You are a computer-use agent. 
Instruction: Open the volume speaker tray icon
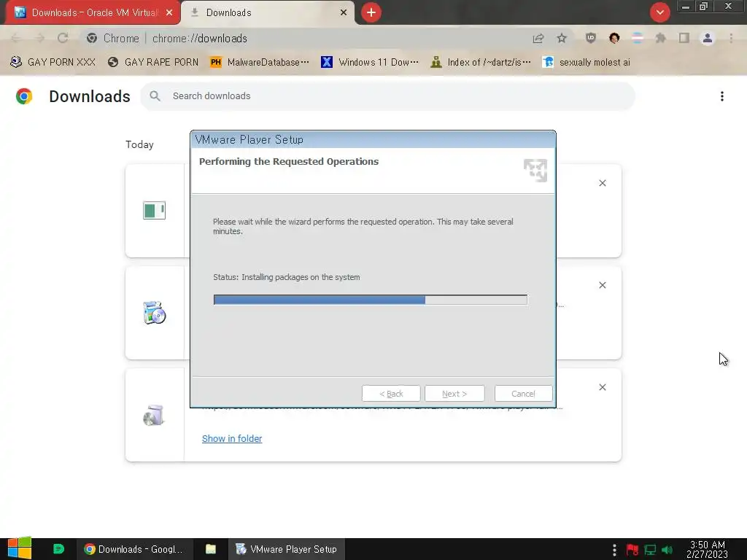pyautogui.click(x=667, y=550)
